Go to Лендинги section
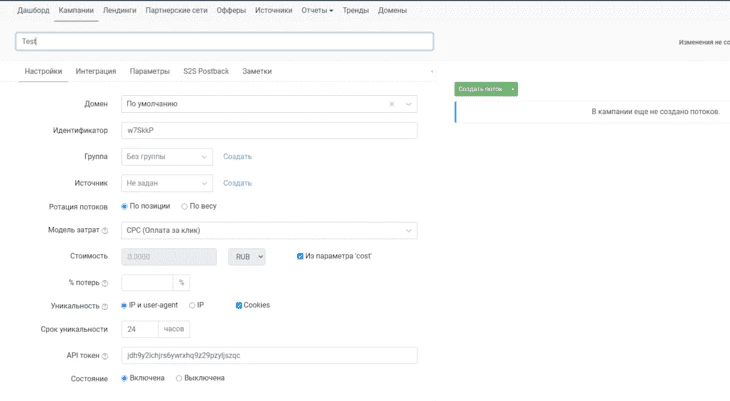This screenshot has height=401, width=730. pos(120,10)
